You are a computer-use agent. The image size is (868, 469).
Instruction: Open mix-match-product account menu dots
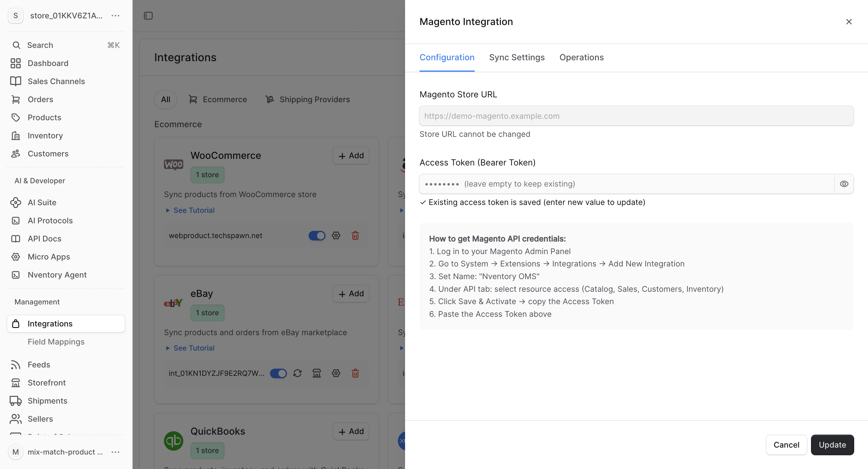(115, 452)
